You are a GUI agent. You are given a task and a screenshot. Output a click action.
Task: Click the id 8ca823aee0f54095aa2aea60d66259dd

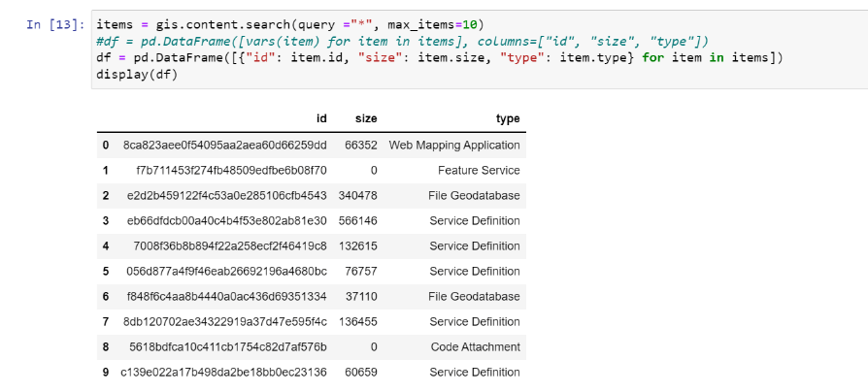tap(225, 145)
